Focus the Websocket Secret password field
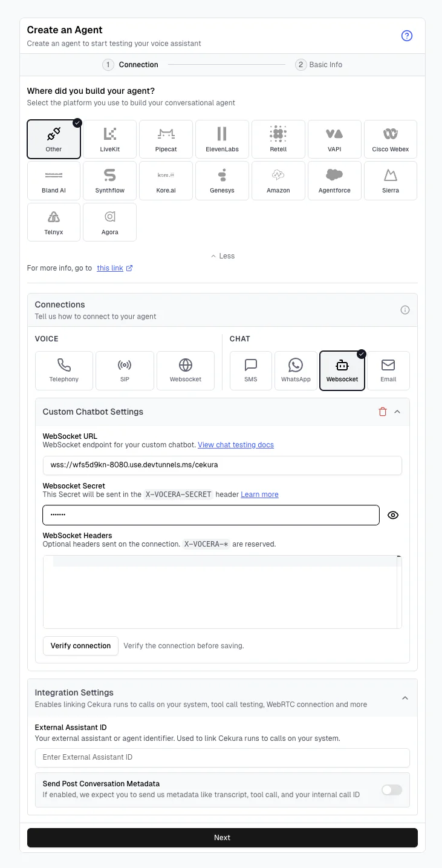 tap(211, 515)
